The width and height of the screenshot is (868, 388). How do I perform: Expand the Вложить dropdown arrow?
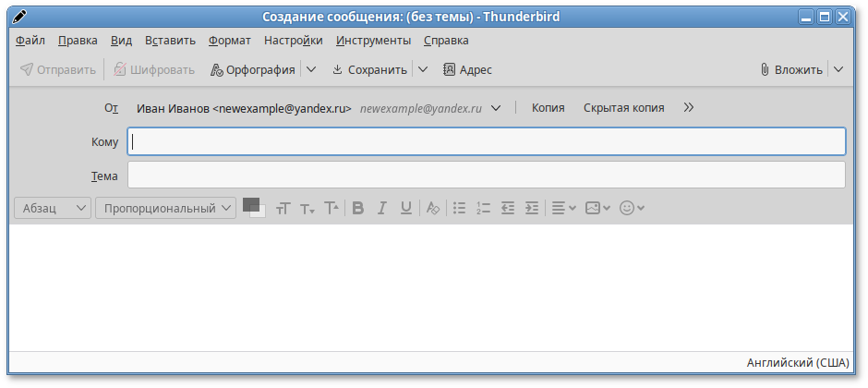pos(838,69)
